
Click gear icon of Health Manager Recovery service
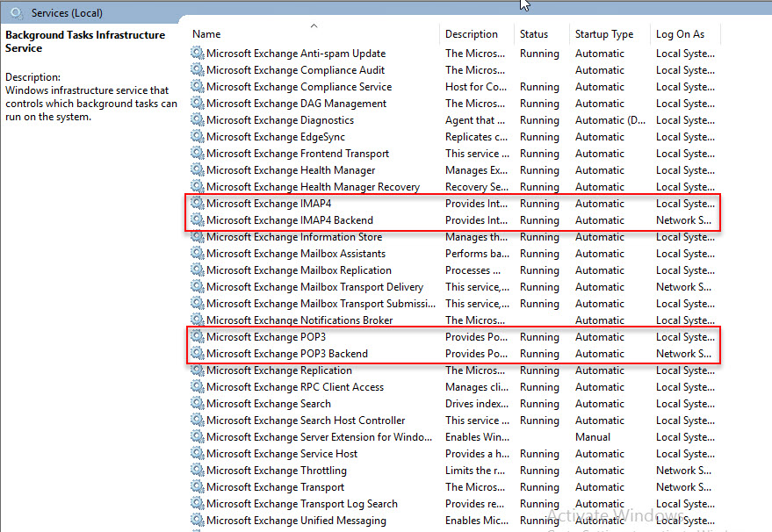[198, 186]
